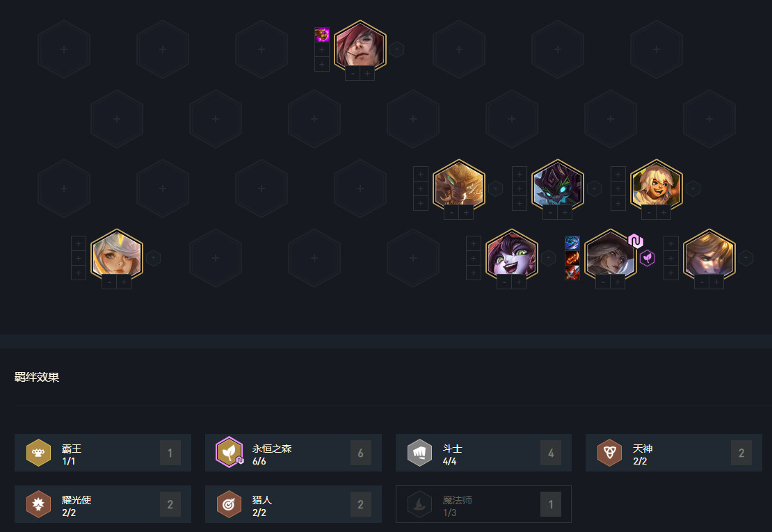Open the 永恒之森 6/6 trait card
Viewport: 772px width, 532px height.
293,453
